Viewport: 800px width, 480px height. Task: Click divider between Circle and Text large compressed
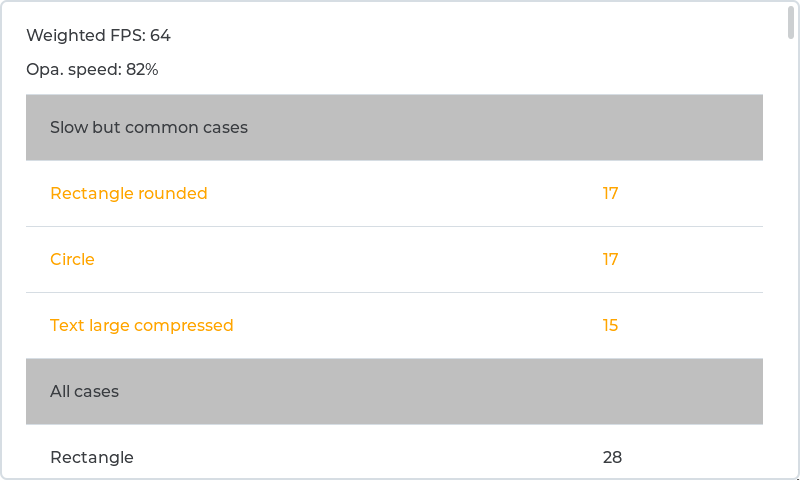pos(394,292)
